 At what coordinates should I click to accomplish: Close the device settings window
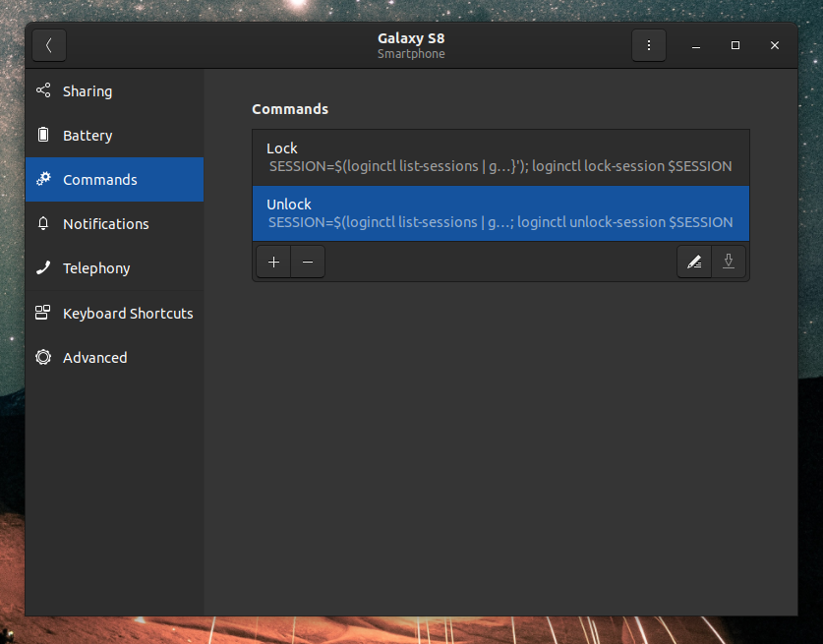[x=775, y=45]
